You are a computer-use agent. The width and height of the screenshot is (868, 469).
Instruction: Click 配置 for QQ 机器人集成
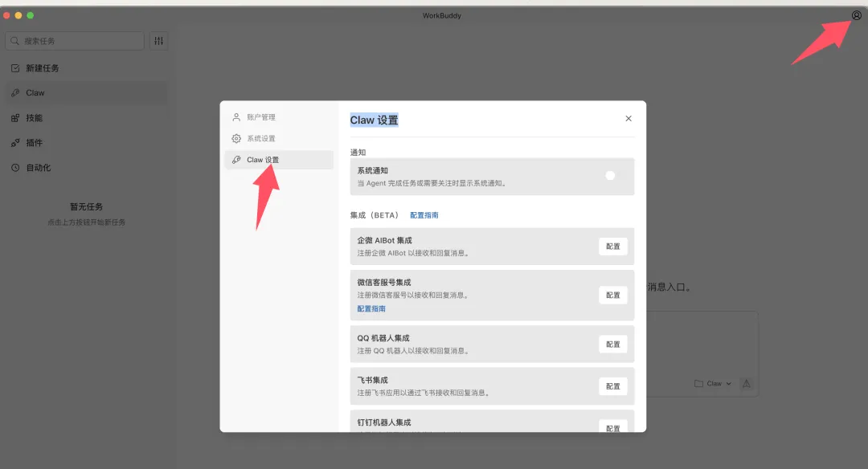(612, 344)
